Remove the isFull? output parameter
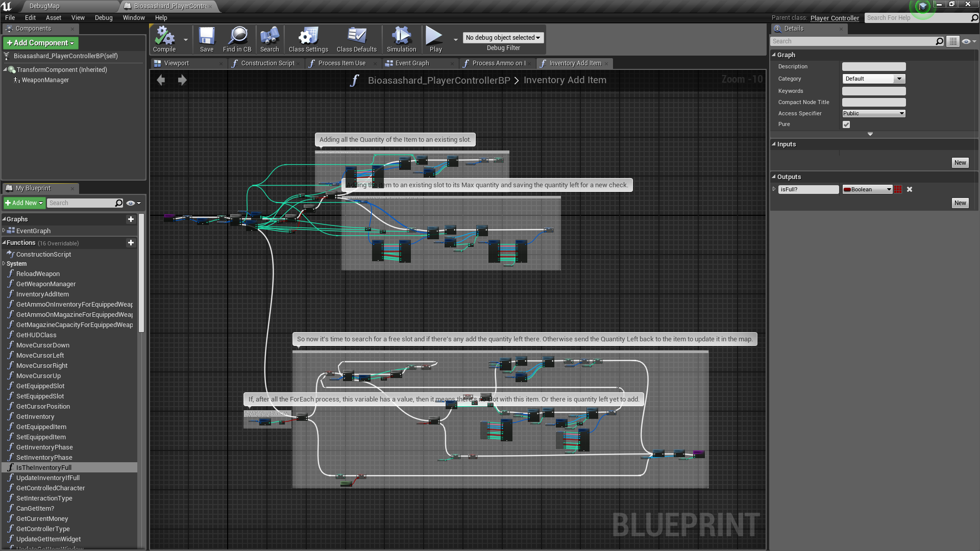Screen dimensions: 980x551 [x=910, y=189]
